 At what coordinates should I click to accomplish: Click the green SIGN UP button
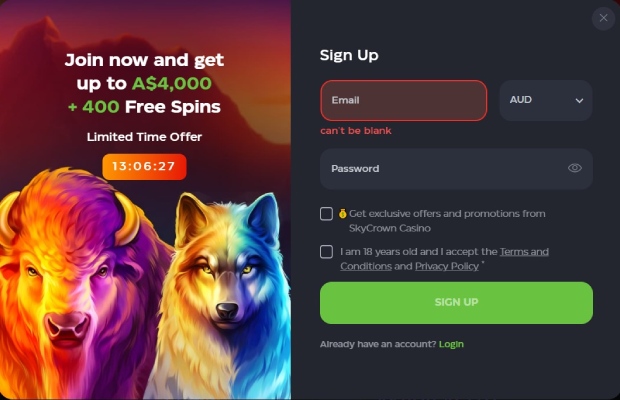(x=456, y=303)
